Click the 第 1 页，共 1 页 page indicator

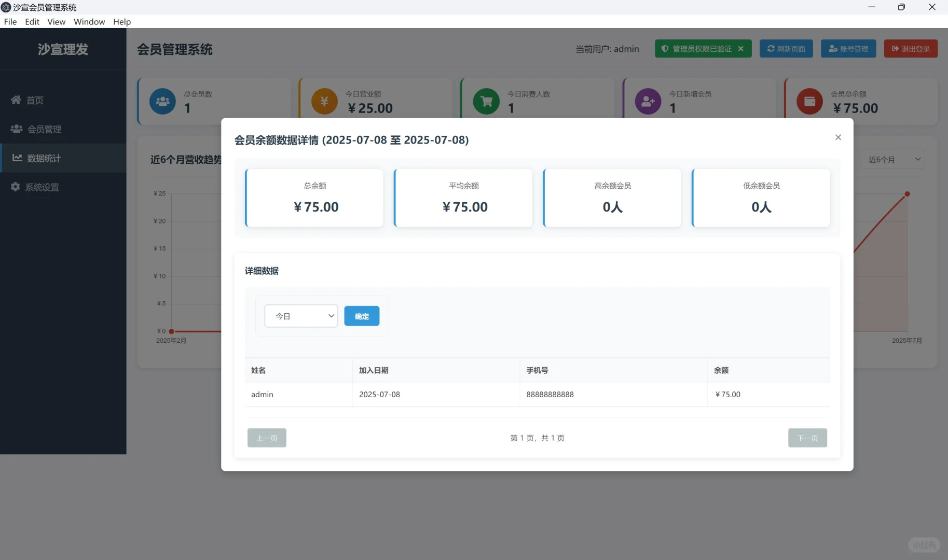pyautogui.click(x=537, y=438)
